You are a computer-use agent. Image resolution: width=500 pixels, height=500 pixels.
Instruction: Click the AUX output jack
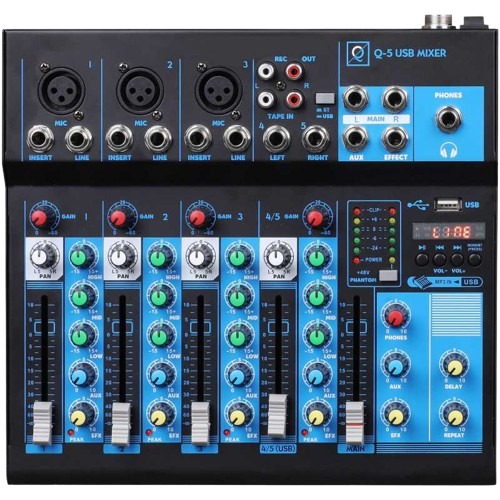(x=355, y=138)
